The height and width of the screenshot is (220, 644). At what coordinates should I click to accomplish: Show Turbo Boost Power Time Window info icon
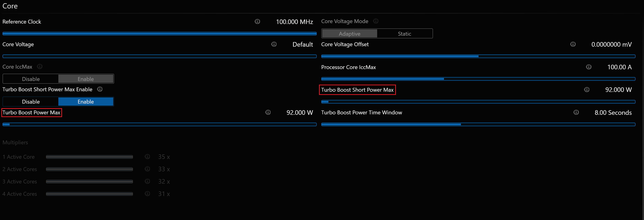(x=576, y=112)
